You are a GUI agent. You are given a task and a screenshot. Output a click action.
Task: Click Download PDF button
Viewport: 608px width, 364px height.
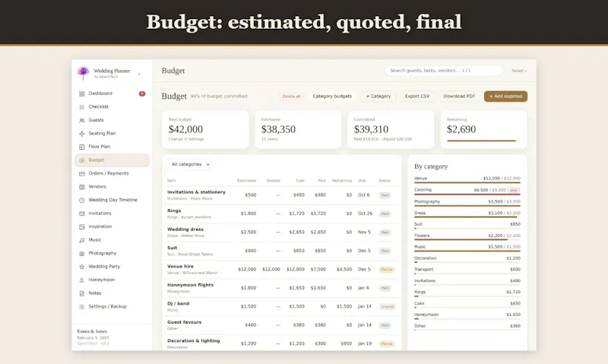pos(459,97)
